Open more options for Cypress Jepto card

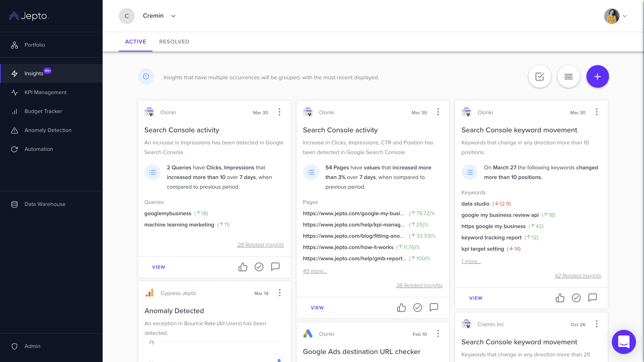(280, 293)
